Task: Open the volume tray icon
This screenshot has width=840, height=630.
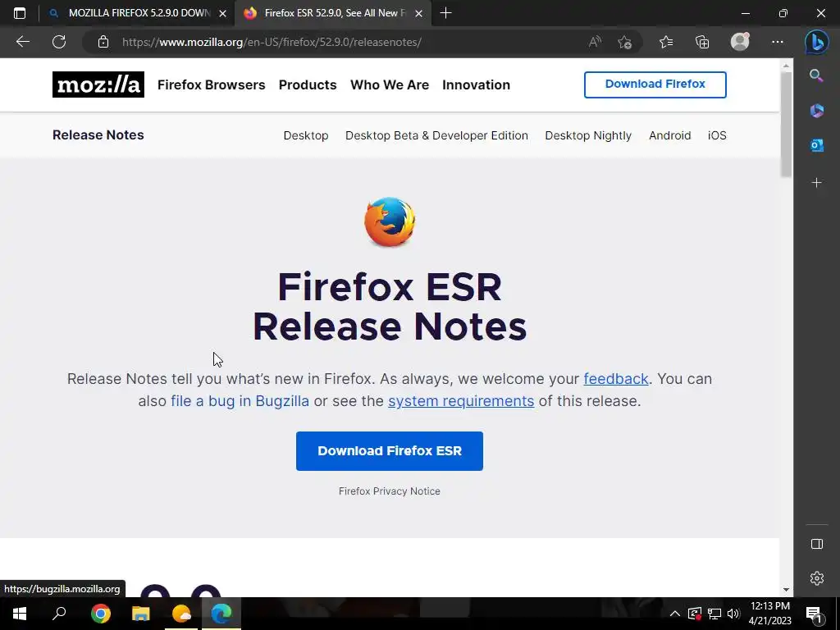Action: (x=733, y=614)
